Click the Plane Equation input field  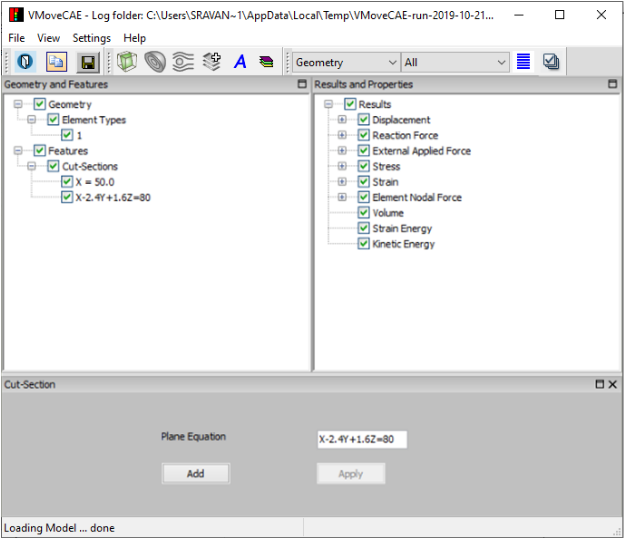[362, 439]
